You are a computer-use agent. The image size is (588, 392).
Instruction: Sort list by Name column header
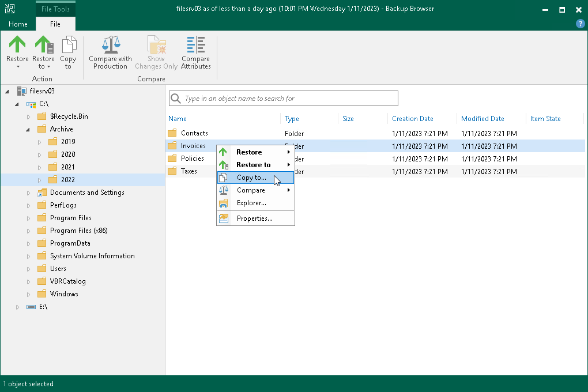[178, 119]
